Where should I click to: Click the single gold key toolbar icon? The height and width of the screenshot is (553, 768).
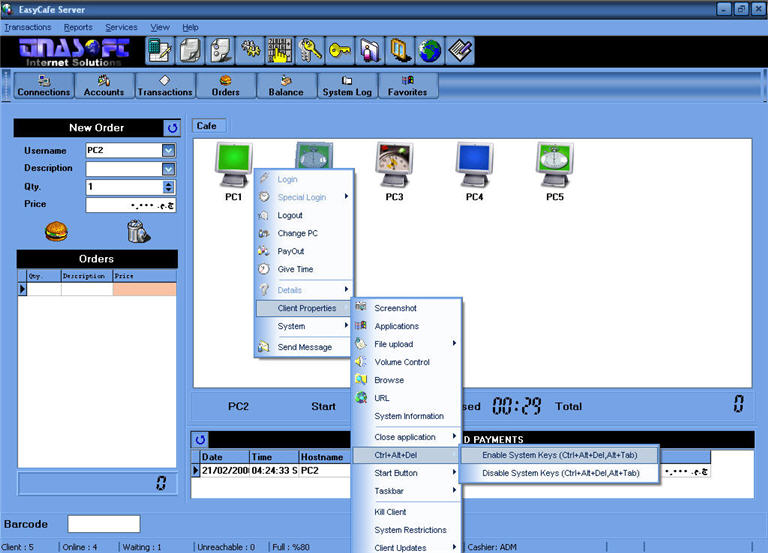click(340, 50)
